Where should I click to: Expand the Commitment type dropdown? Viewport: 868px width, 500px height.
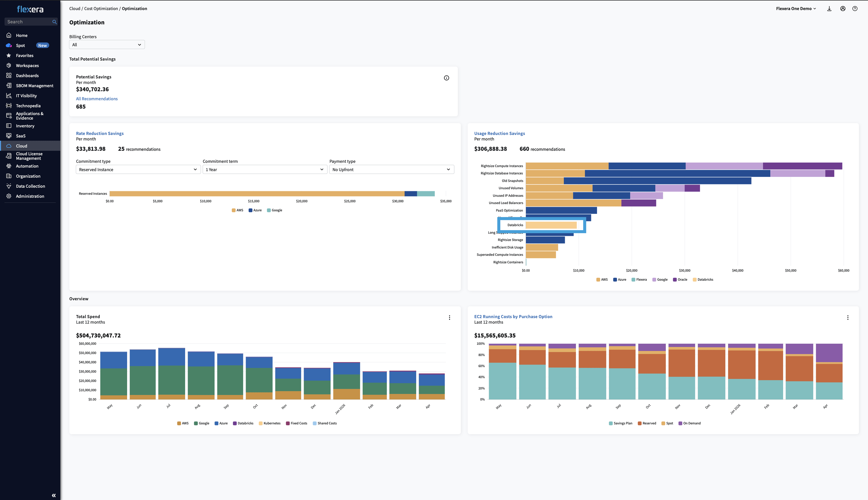[x=138, y=170]
